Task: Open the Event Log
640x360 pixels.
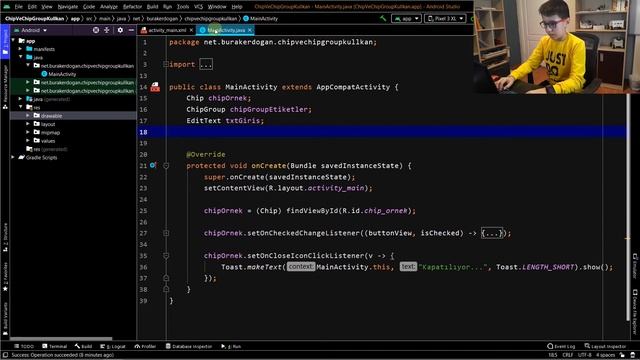Action: point(561,346)
